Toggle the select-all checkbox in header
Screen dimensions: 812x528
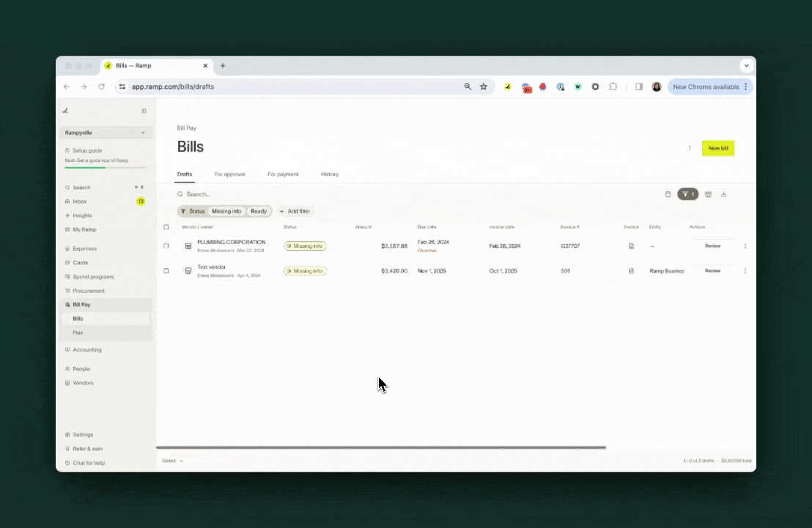tap(166, 227)
